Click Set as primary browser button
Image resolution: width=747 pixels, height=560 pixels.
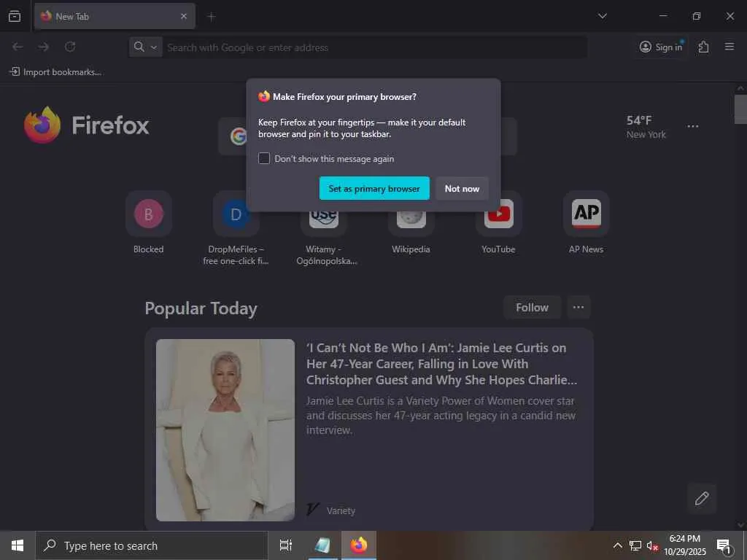point(374,189)
